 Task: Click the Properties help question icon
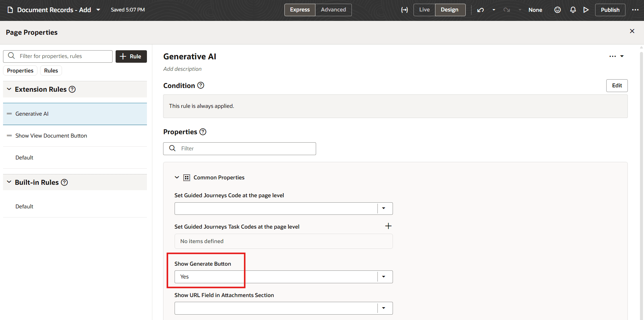[x=203, y=132]
